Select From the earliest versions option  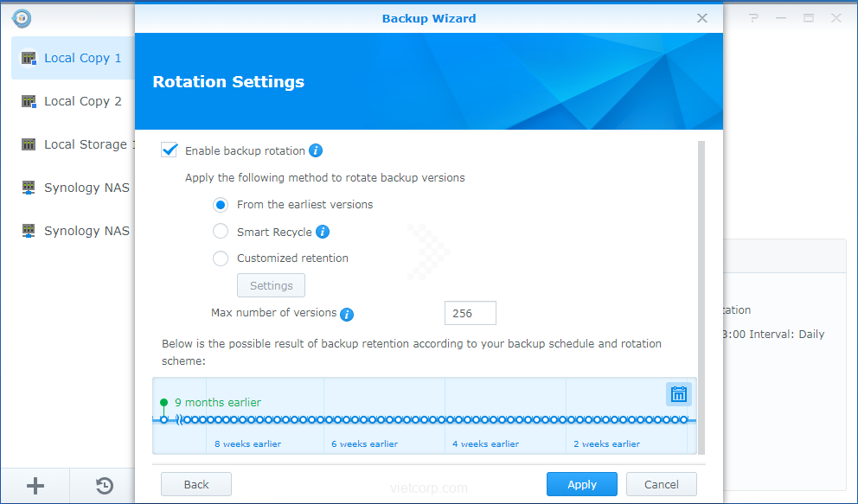point(221,205)
